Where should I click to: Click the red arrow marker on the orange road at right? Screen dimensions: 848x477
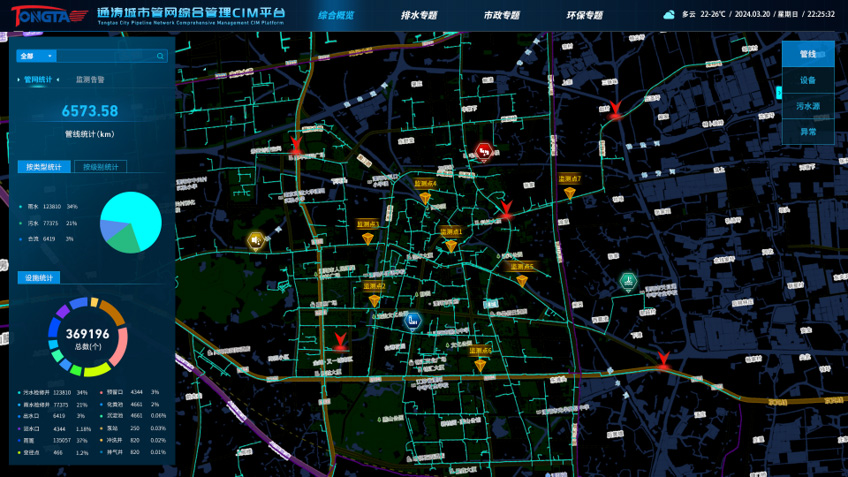[664, 360]
